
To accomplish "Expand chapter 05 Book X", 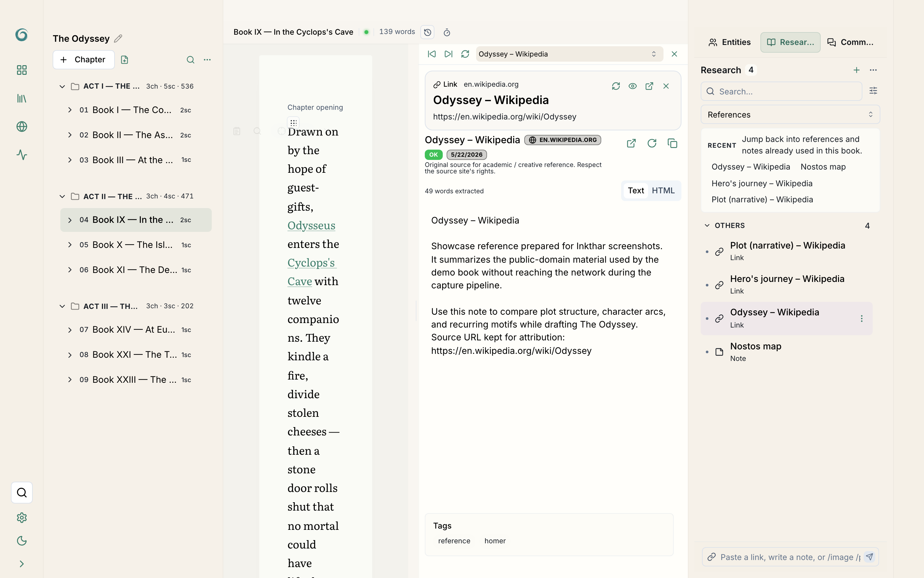I will [x=70, y=245].
